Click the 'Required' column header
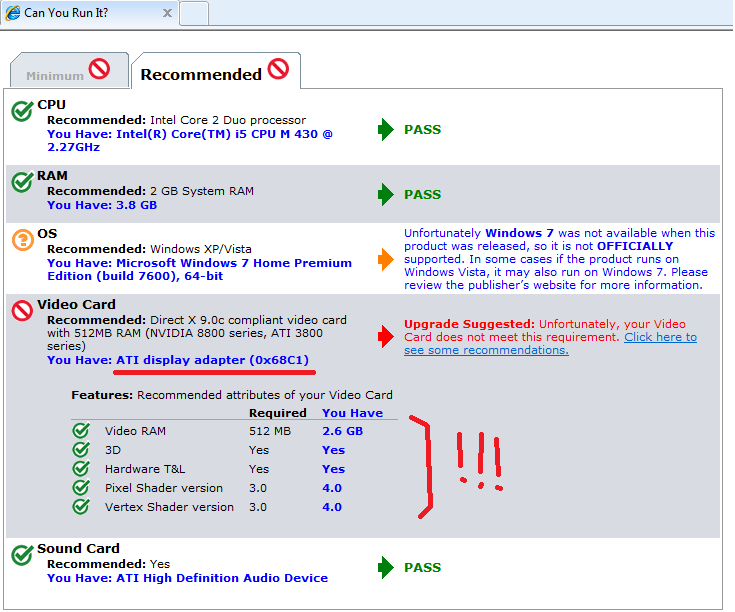The width and height of the screenshot is (735, 612). pos(278,413)
